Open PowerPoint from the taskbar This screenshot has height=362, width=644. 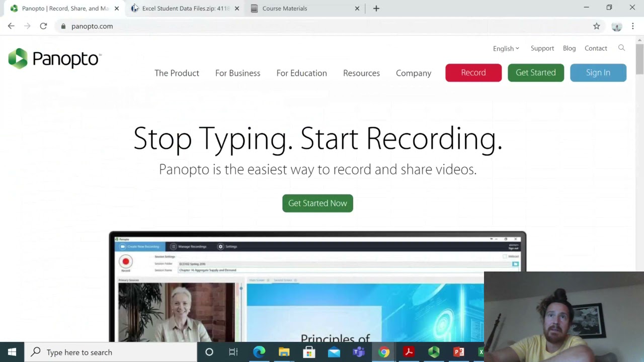point(458,352)
